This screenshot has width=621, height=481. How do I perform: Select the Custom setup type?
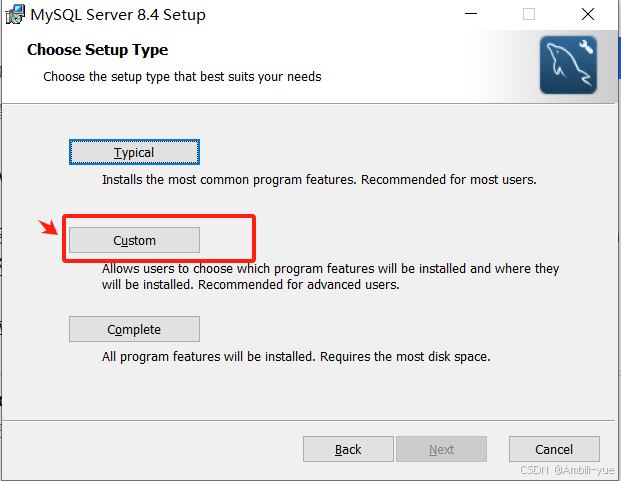[134, 240]
